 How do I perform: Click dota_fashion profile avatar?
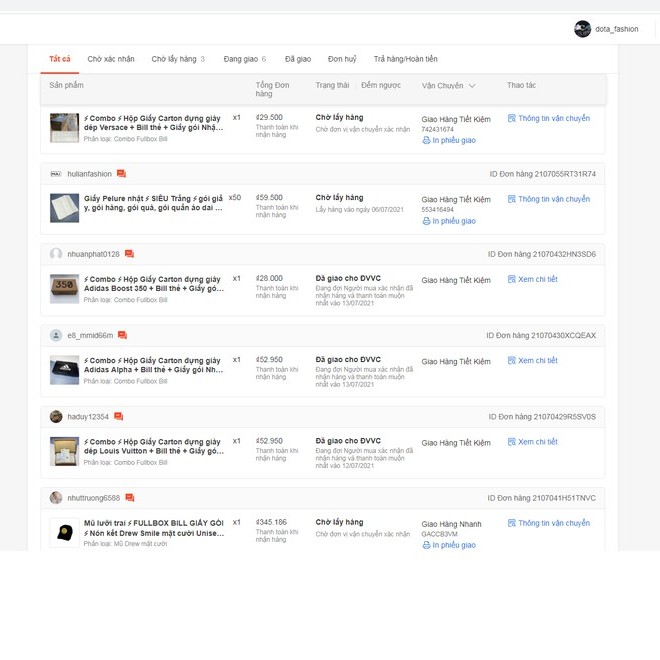pos(582,29)
